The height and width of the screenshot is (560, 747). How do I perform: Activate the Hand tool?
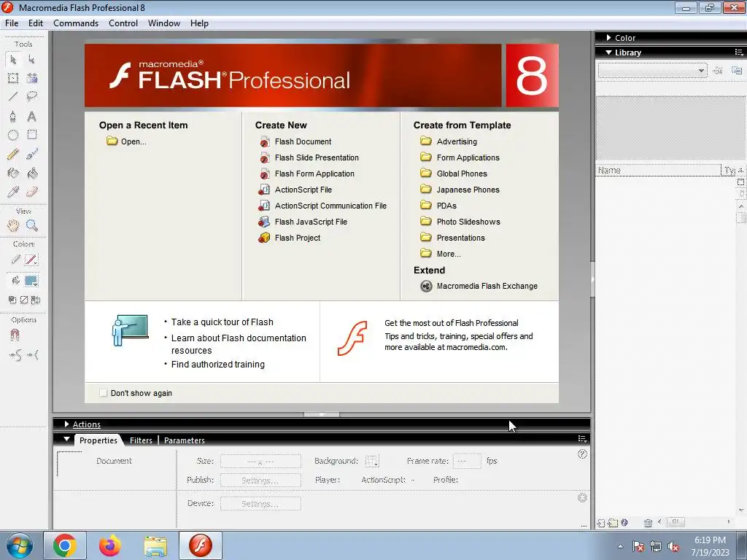(13, 225)
